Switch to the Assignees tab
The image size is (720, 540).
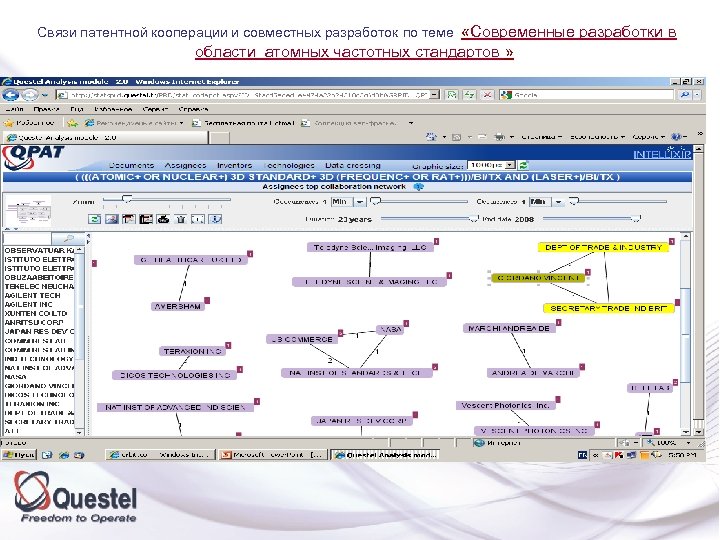coord(185,165)
